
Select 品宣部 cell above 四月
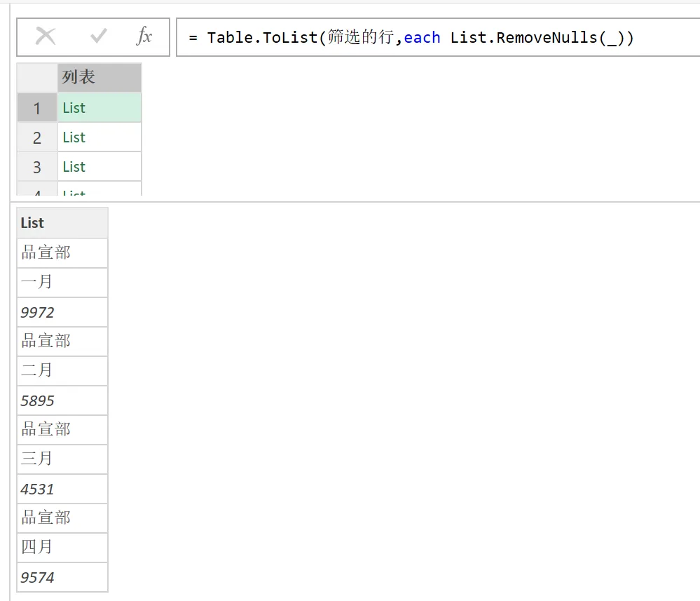(62, 518)
